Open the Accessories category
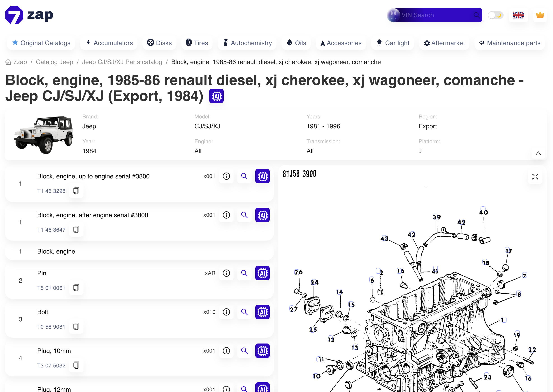Viewport: 553px width, 392px height. (341, 43)
